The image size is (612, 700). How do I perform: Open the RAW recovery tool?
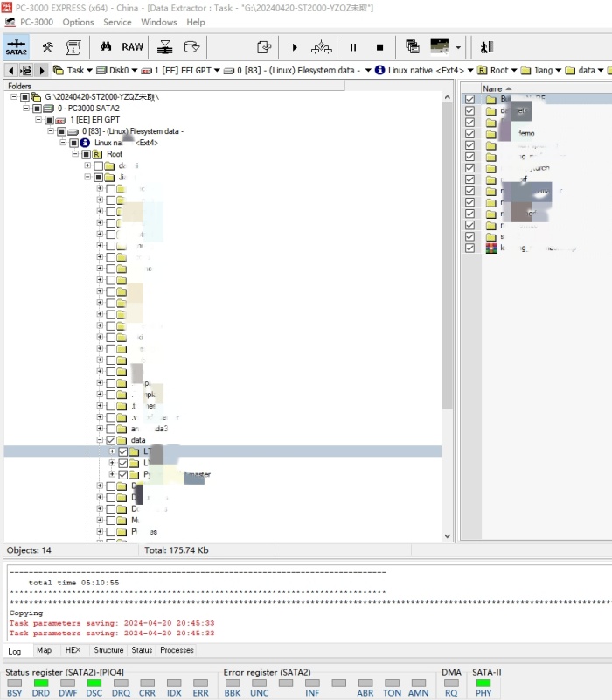click(133, 47)
